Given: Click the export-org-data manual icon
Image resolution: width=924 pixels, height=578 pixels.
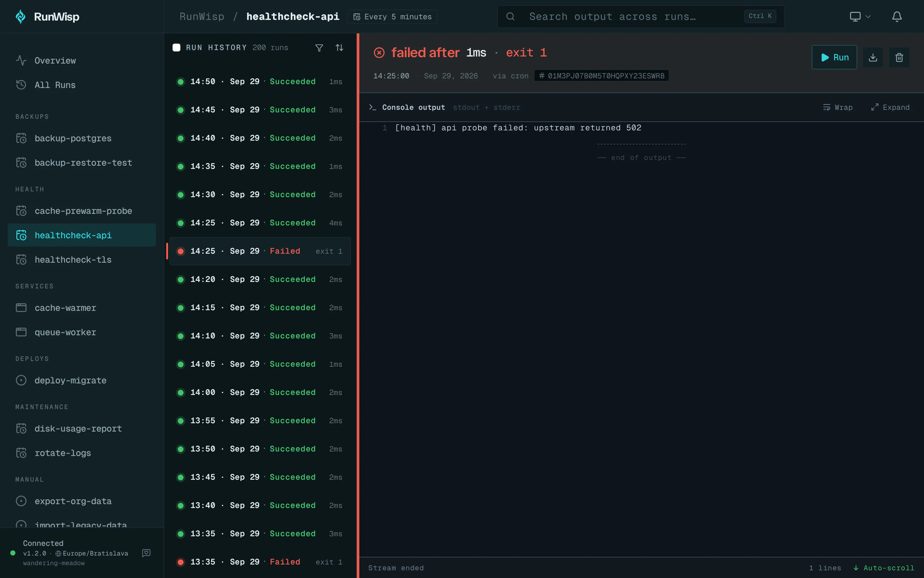Looking at the screenshot, I should click(21, 501).
